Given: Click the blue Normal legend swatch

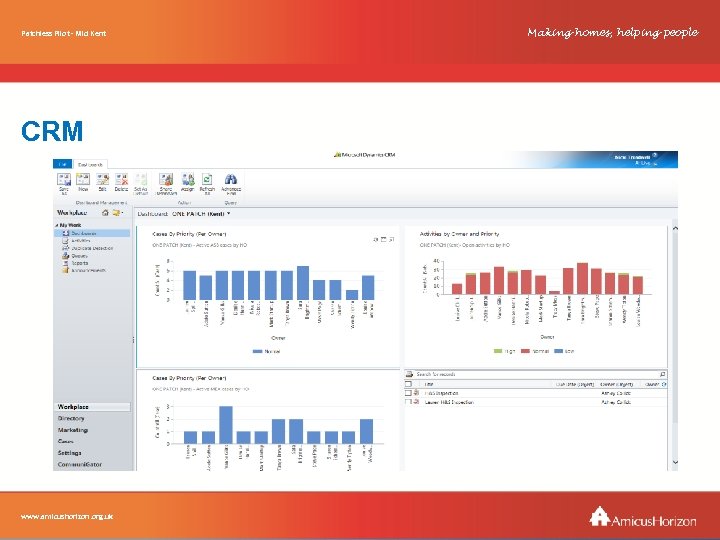Looking at the screenshot, I should pyautogui.click(x=257, y=351).
